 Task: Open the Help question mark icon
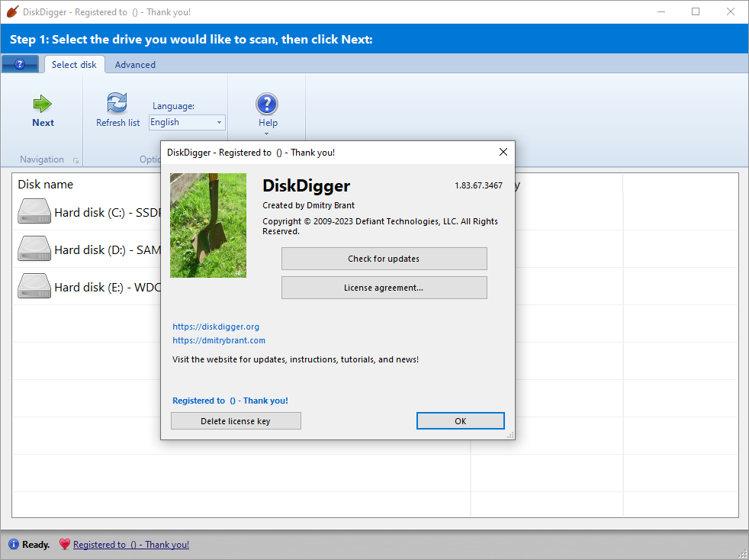tap(267, 104)
